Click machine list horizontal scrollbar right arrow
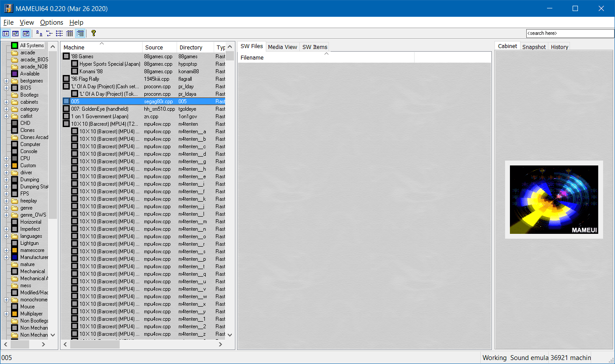Screen dimensions: 615x364 [221, 344]
